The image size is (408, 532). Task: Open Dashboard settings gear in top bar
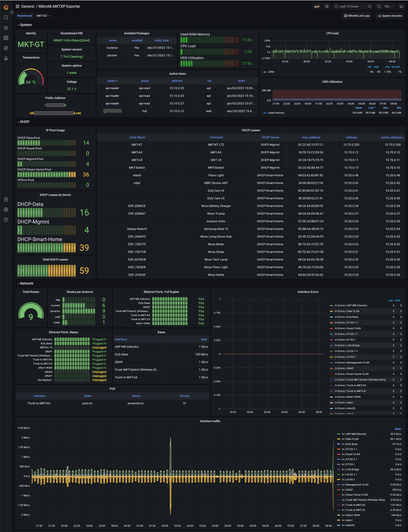(x=327, y=7)
